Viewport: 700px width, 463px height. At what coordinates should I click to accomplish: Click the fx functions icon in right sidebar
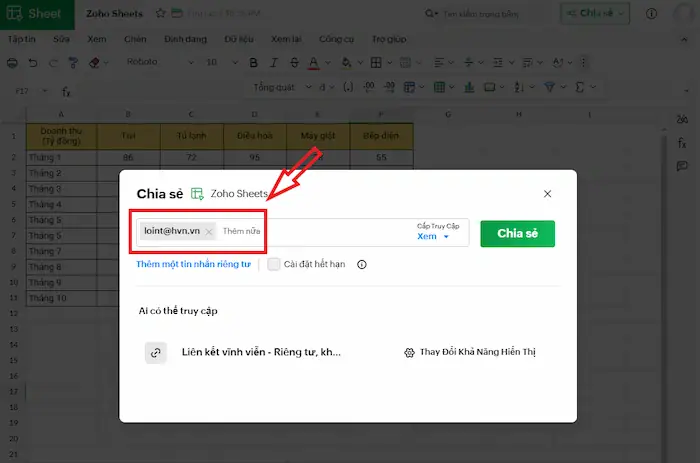pos(682,143)
